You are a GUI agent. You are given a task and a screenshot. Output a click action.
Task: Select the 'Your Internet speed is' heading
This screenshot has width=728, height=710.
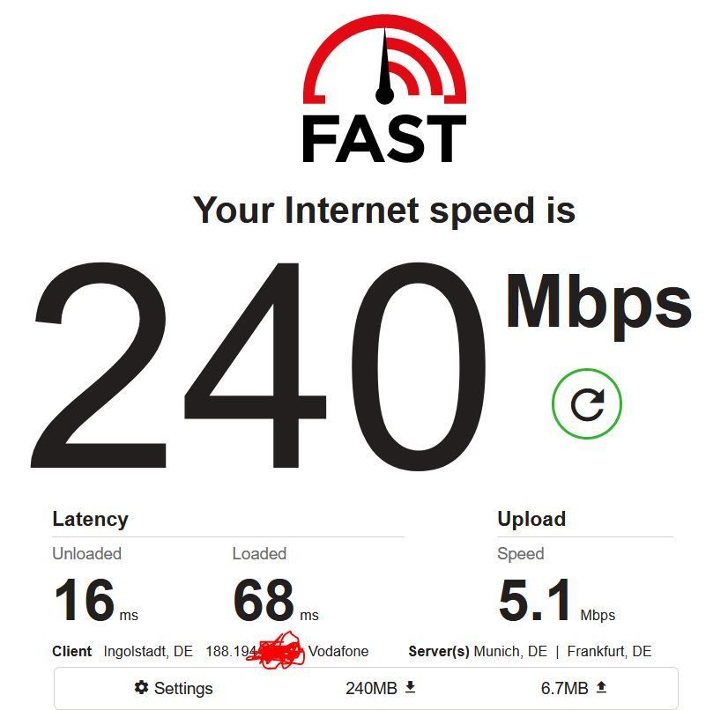pos(384,211)
